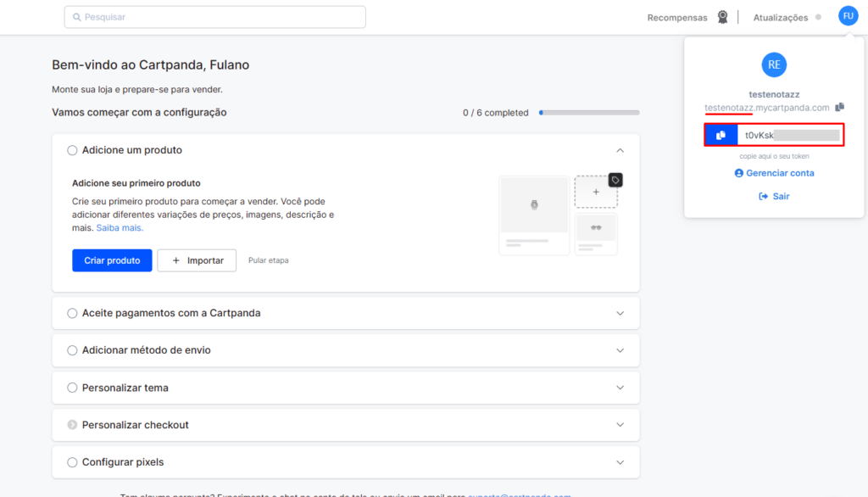Open the 'Saiba mais.' link

120,228
